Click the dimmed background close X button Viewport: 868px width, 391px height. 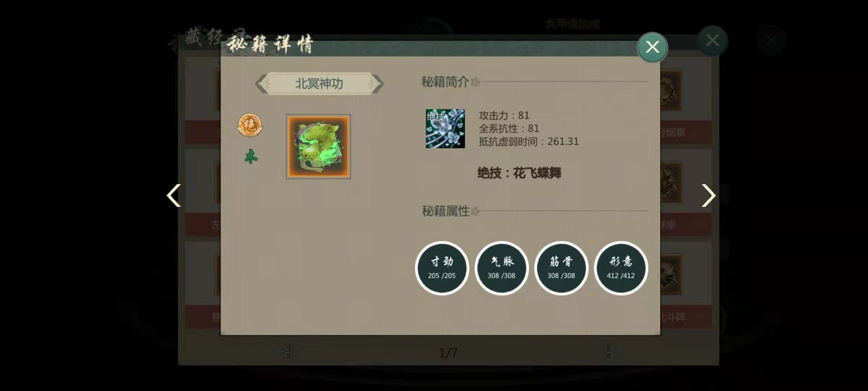[712, 41]
